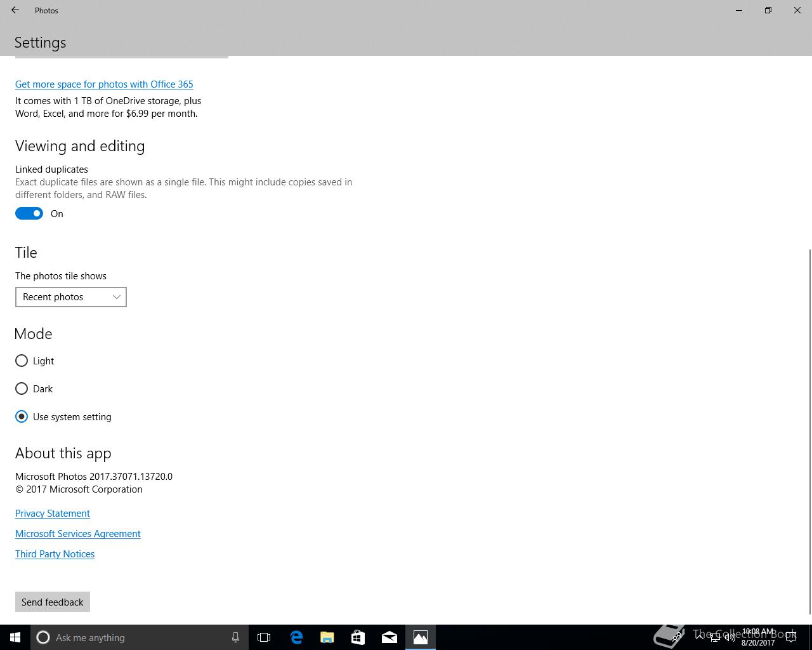Image resolution: width=812 pixels, height=650 pixels.
Task: Close the Photos window
Action: click(797, 10)
